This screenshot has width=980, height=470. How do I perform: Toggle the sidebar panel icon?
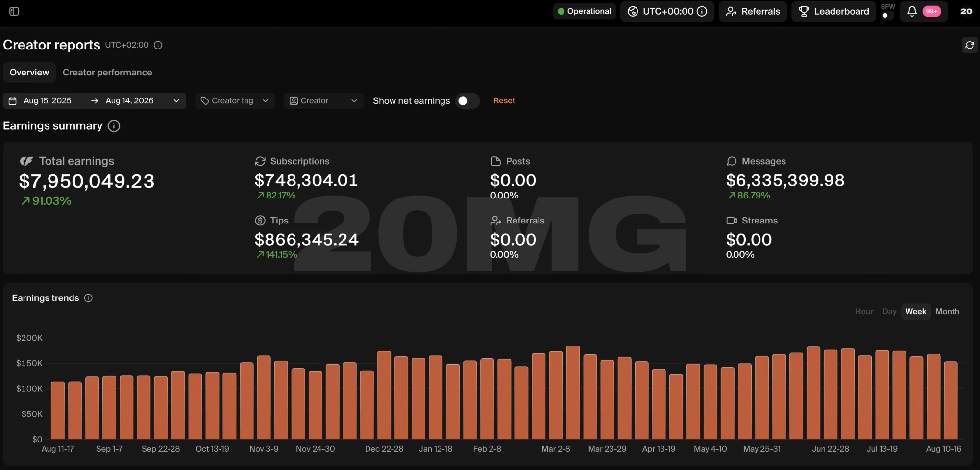pyautogui.click(x=14, y=11)
